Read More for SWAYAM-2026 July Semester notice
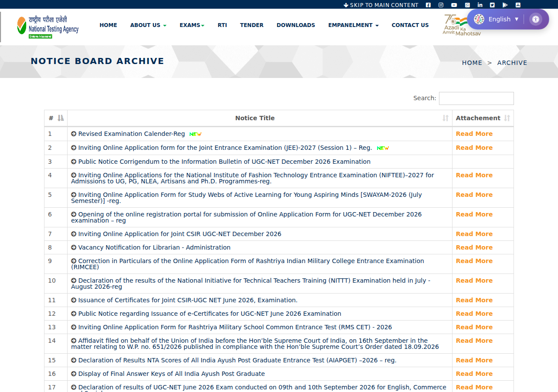This screenshot has width=558, height=392. pos(474,195)
